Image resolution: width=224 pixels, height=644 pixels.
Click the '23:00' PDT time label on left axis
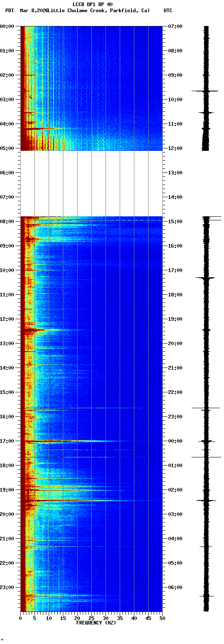click(x=7, y=587)
